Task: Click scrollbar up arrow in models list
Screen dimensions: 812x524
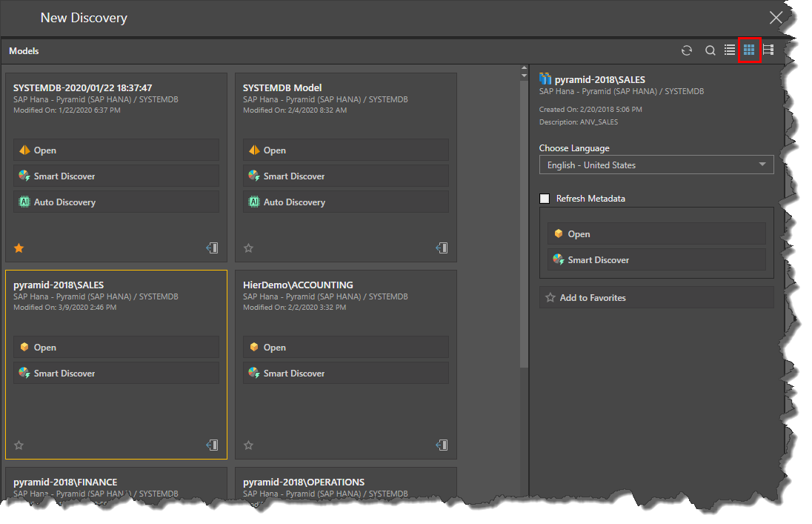Action: 524,67
